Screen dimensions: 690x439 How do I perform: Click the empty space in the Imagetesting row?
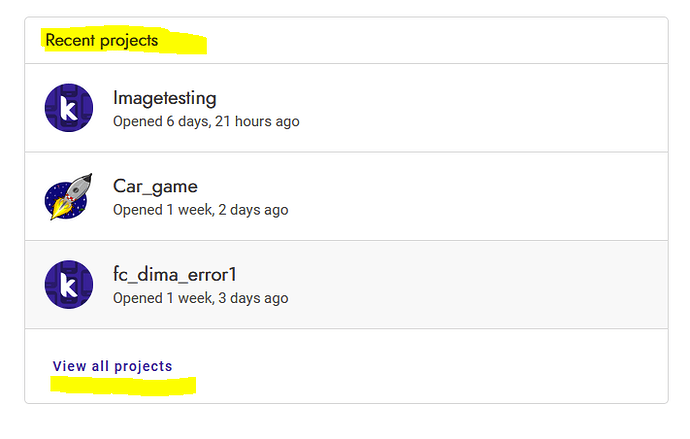tap(484, 108)
